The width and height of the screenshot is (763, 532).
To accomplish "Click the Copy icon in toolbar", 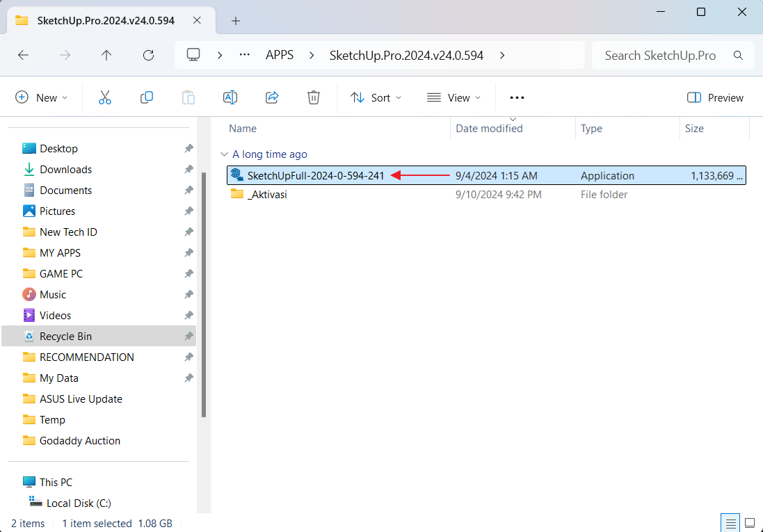I will point(147,97).
